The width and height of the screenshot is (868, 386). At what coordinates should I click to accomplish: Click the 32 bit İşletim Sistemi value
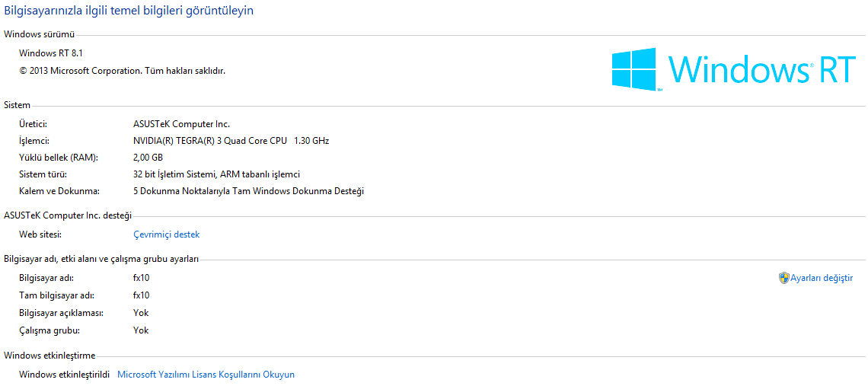tap(216, 174)
